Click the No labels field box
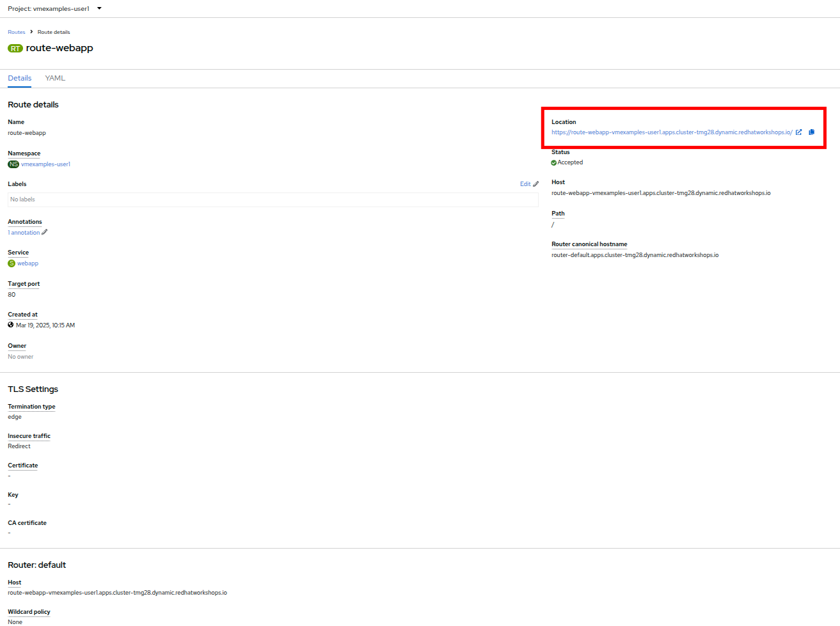 tap(273, 200)
